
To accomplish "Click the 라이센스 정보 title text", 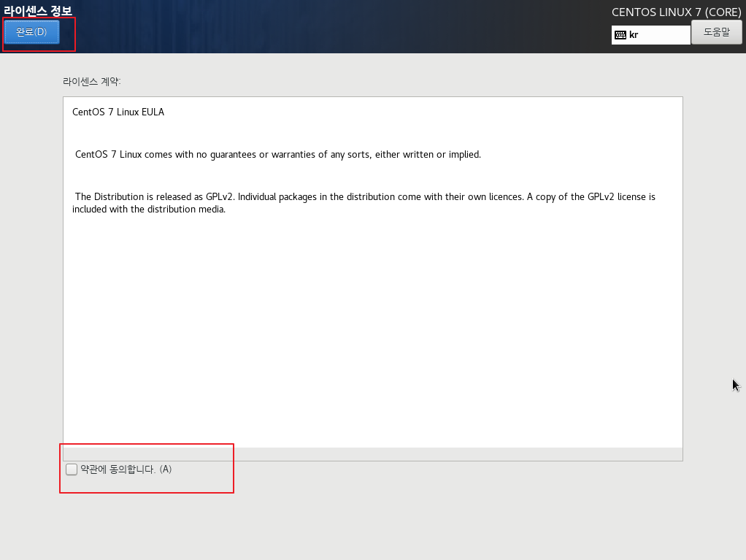I will pos(37,10).
